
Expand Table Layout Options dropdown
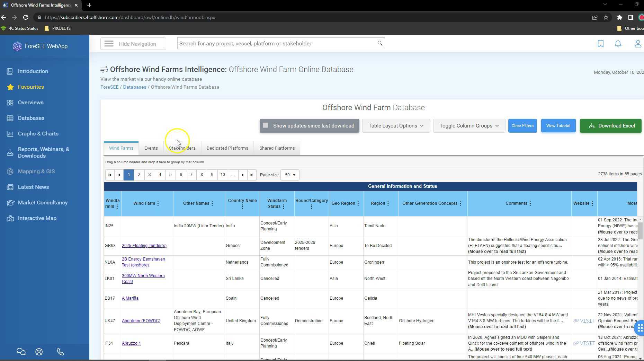pos(396,126)
